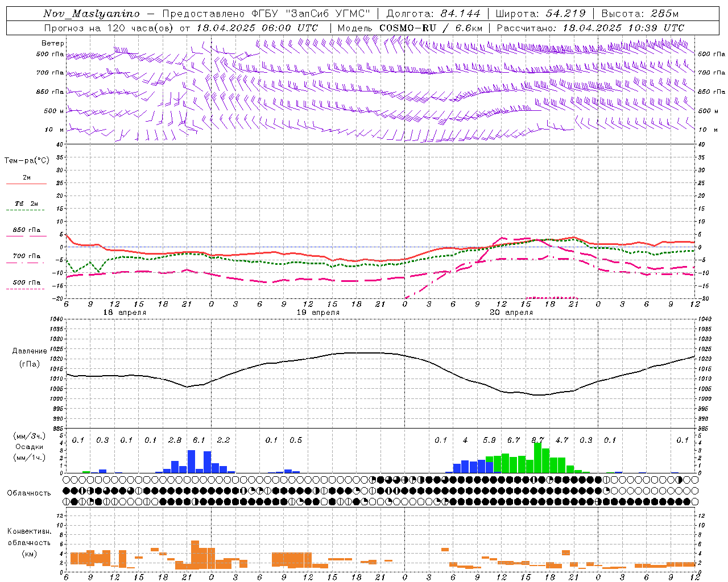Screen dimensions: 728x582
Task: Click the Долгота: 84.144 value
Action: tap(433, 14)
